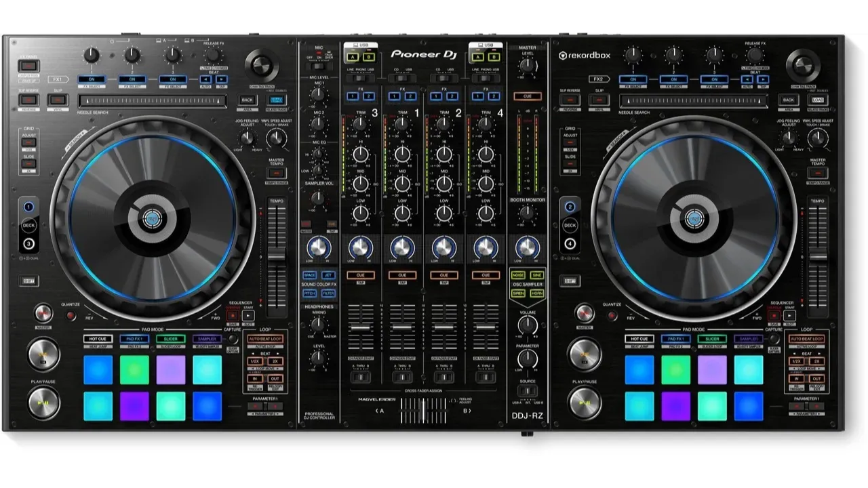Tap the LOAD button on left deck
This screenshot has width=868, height=488.
click(277, 100)
